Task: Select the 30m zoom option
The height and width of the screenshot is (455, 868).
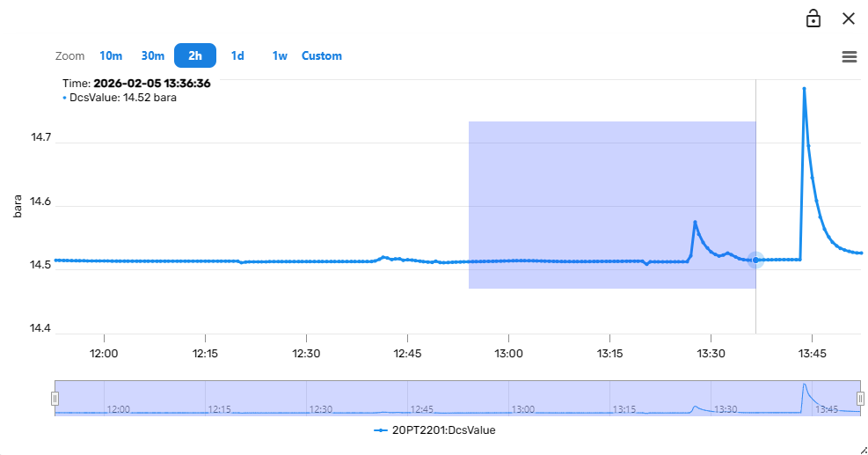Action: click(x=153, y=55)
